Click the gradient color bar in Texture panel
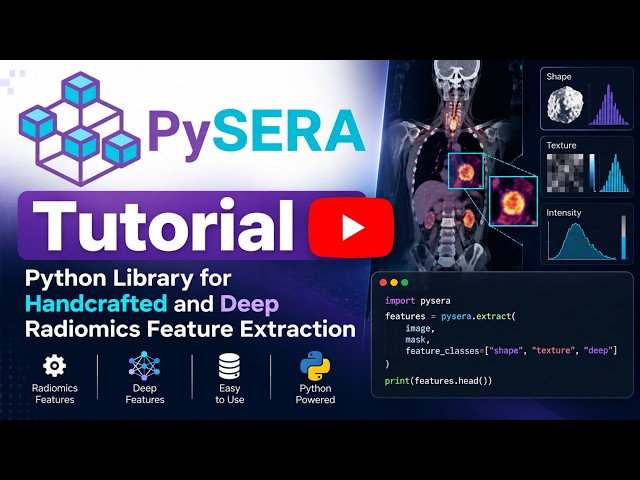This screenshot has width=640, height=480. tap(592, 173)
